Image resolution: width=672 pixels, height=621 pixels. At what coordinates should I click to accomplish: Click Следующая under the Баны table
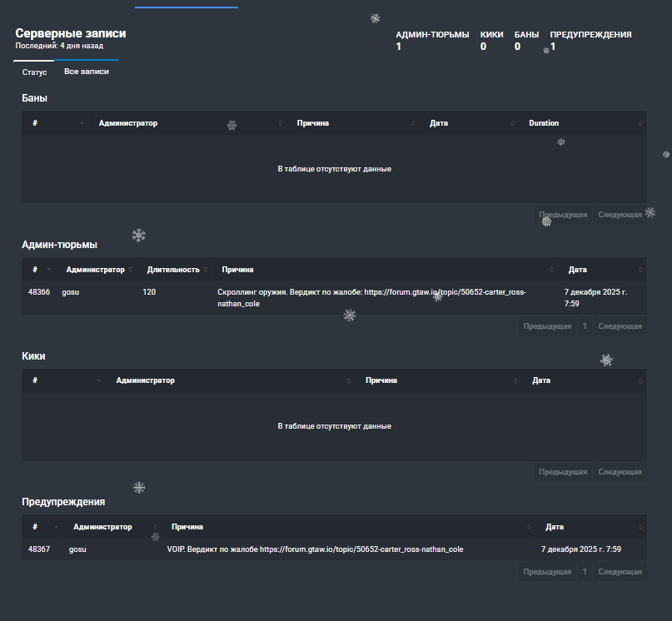620,215
